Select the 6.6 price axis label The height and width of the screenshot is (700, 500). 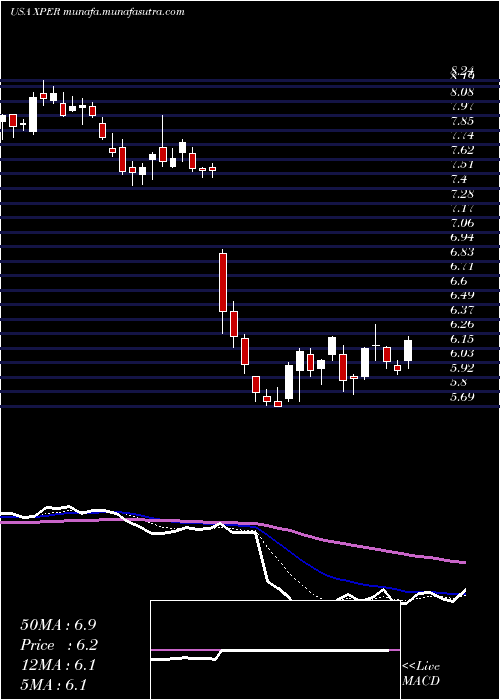pyautogui.click(x=458, y=281)
